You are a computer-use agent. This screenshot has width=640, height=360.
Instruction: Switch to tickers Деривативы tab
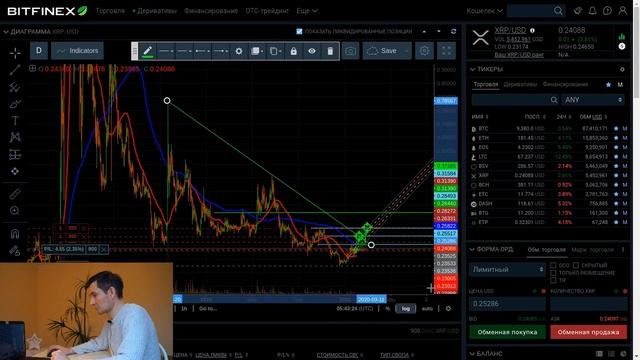[520, 84]
